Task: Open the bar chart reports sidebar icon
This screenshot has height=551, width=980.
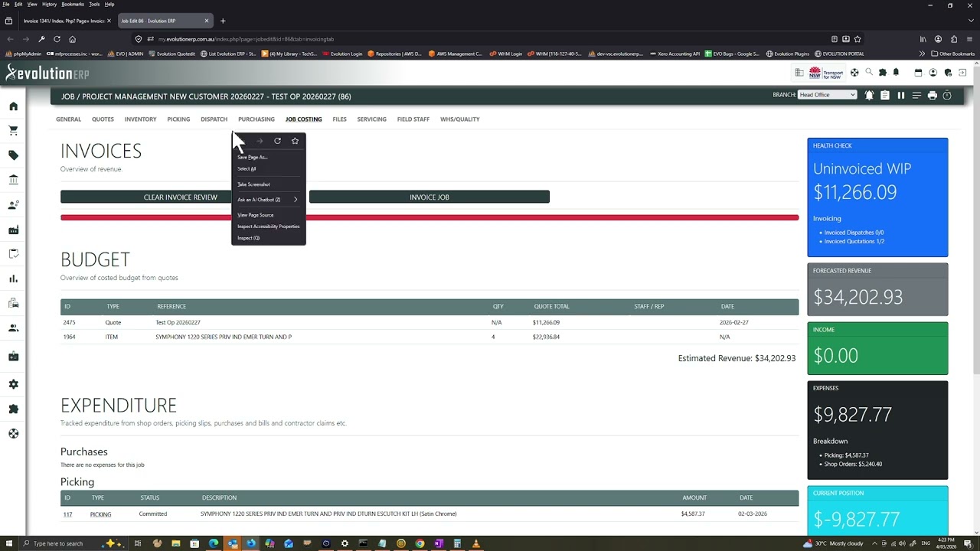Action: tap(13, 279)
